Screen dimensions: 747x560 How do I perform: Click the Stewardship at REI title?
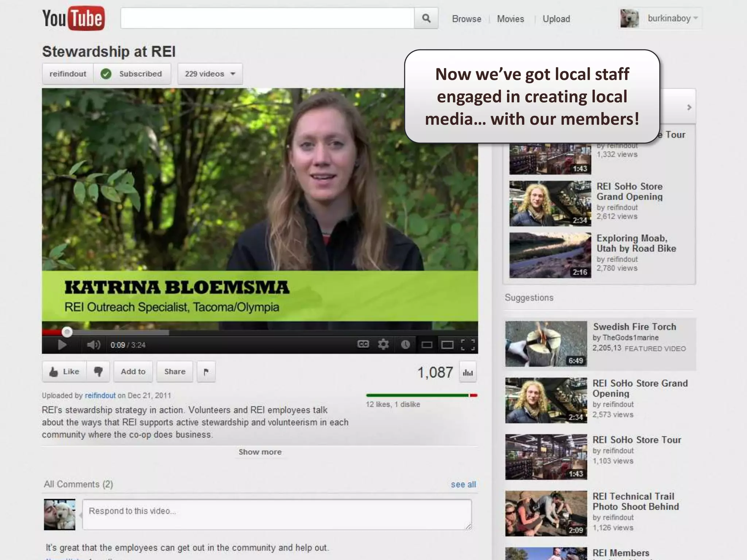pos(109,51)
